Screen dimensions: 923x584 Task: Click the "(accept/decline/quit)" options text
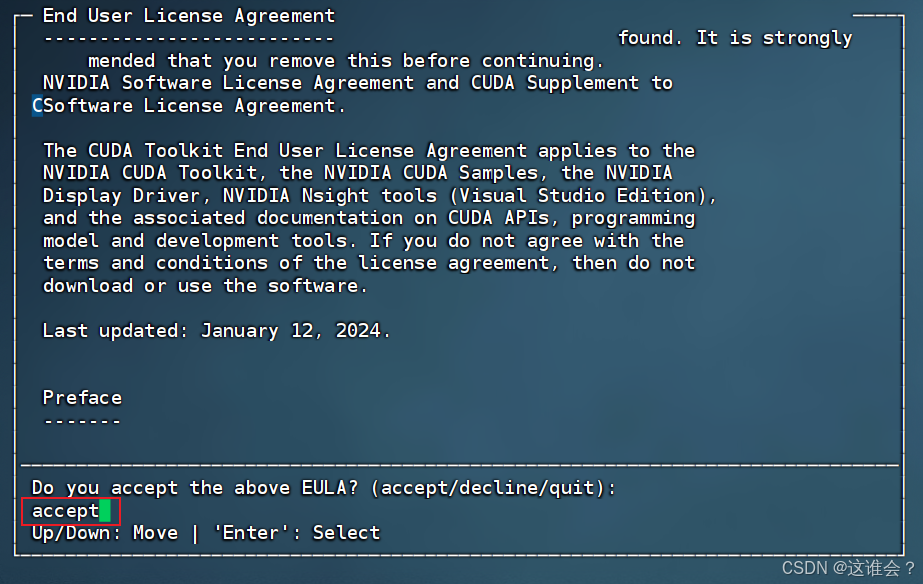pos(488,488)
